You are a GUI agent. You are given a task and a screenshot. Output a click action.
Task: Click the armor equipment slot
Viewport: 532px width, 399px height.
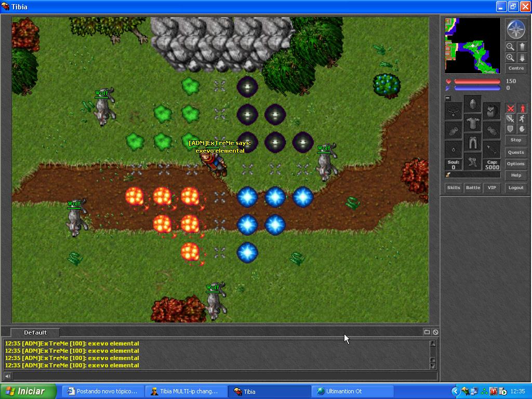pos(473,123)
